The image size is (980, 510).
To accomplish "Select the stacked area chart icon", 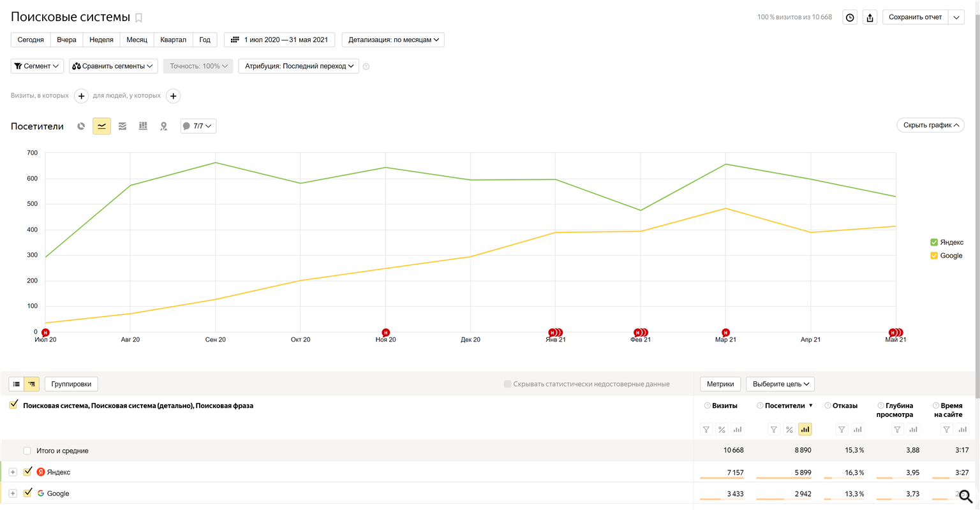I will point(122,126).
